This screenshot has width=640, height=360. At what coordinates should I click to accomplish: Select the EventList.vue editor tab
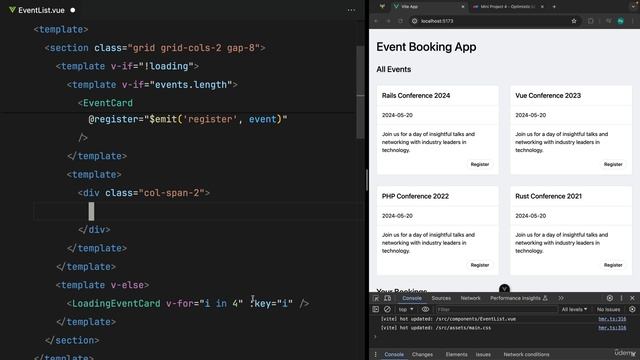[x=41, y=10]
